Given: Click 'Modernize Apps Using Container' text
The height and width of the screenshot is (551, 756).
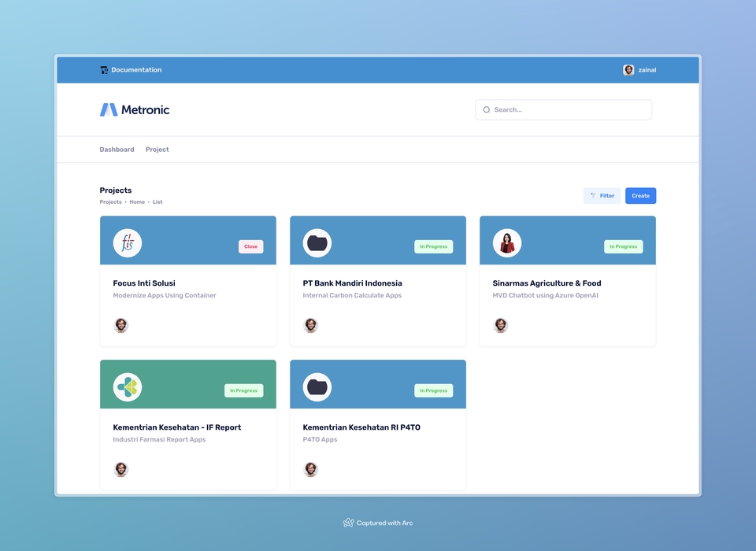Looking at the screenshot, I should (165, 295).
